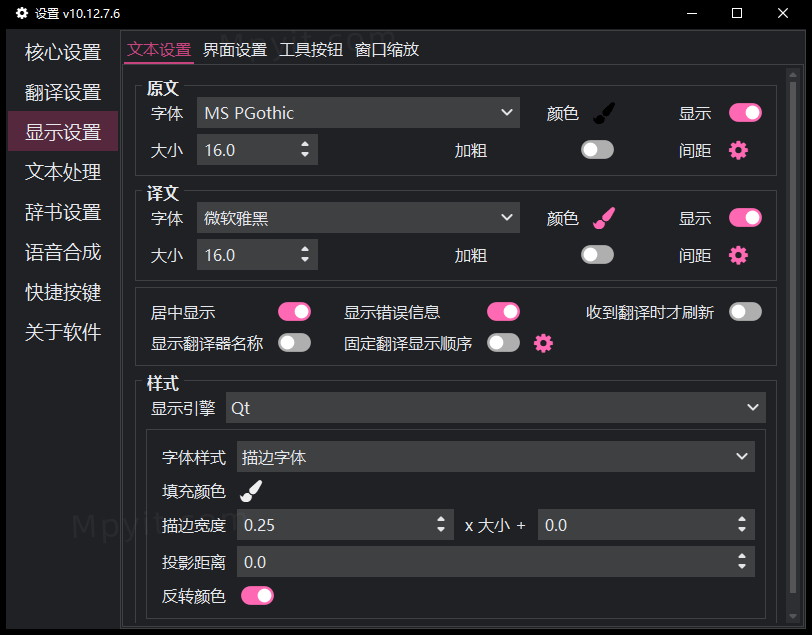Viewport: 812px width, 635px height.
Task: Increase 原文 大小 with up arrow
Action: [305, 144]
